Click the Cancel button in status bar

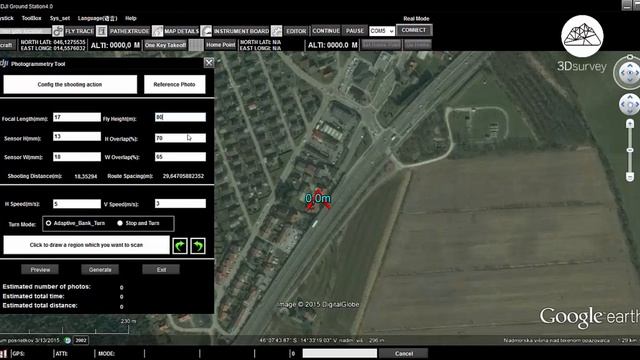coord(404,353)
